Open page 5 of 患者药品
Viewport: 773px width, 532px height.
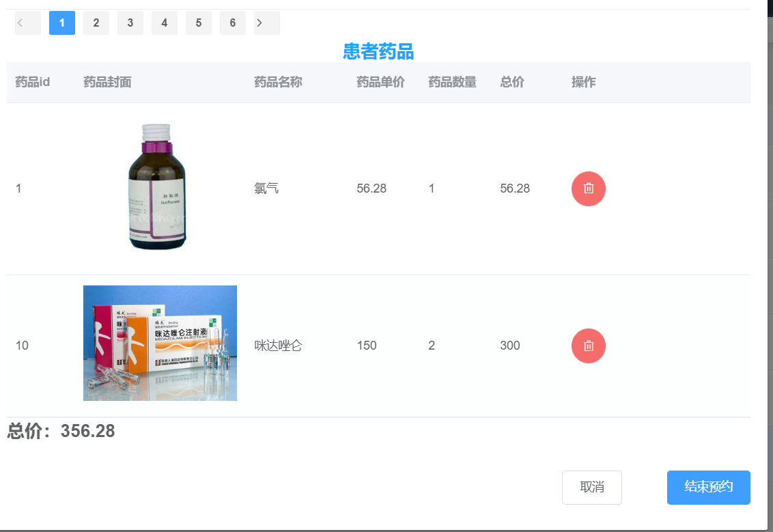click(198, 23)
